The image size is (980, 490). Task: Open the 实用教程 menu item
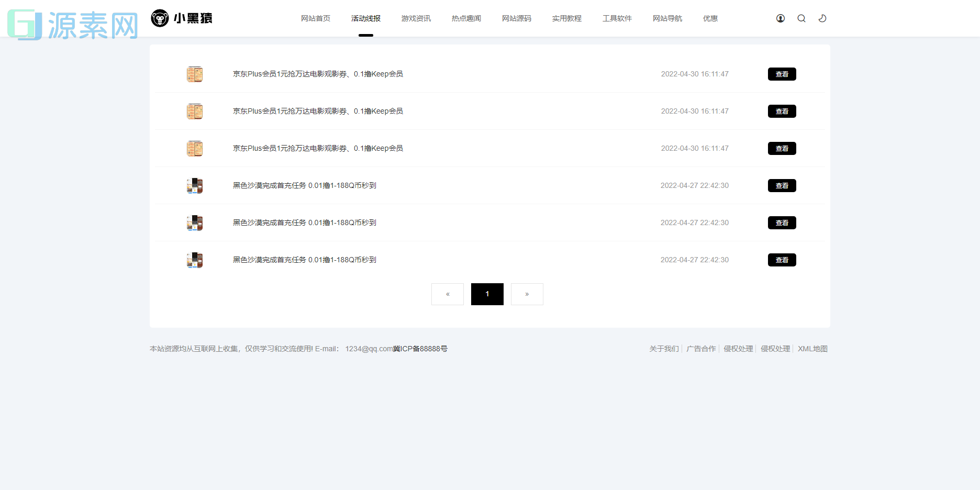point(566,18)
